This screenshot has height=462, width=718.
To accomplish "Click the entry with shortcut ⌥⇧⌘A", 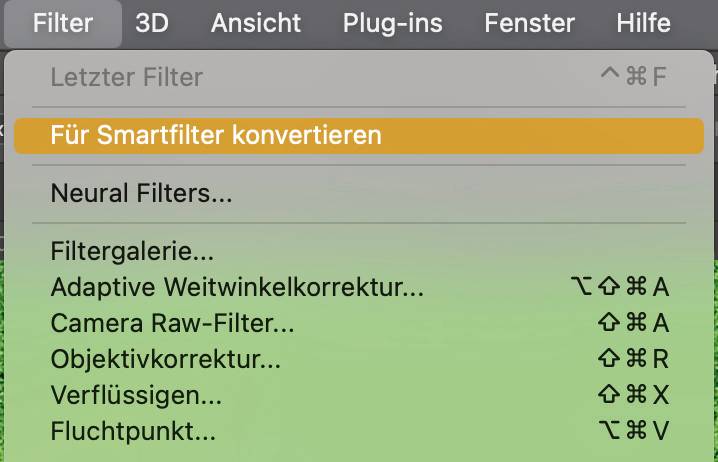I will 359,288.
